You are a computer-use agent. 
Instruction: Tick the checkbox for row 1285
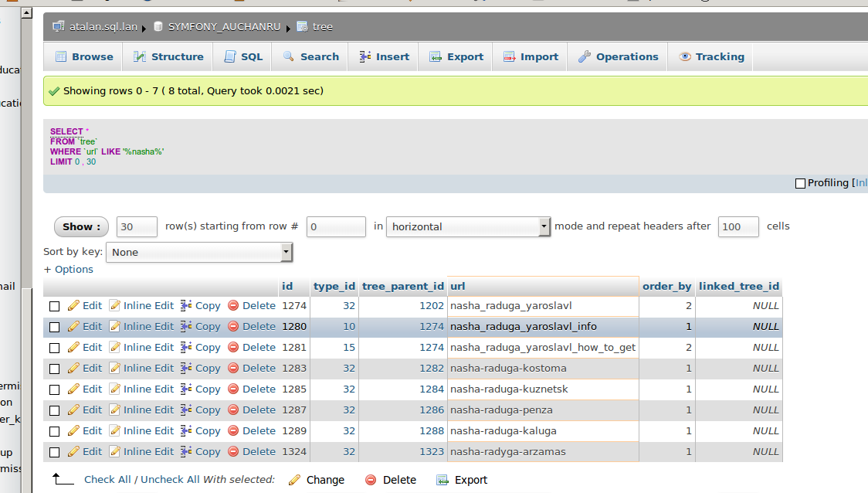[x=54, y=390]
